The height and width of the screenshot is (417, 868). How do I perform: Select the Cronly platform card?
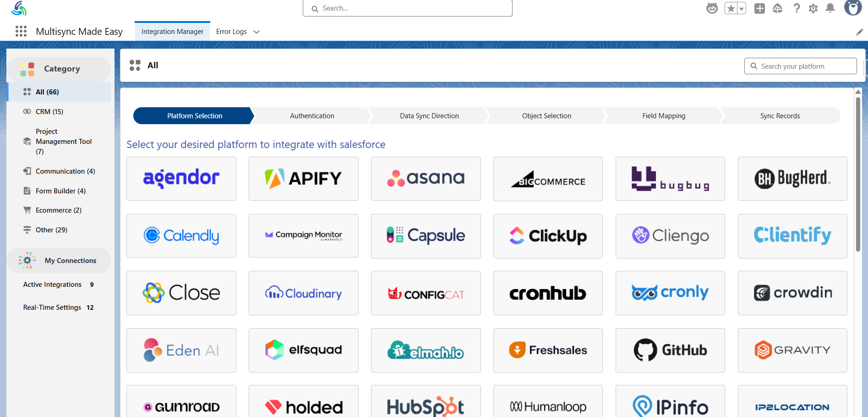click(x=670, y=293)
